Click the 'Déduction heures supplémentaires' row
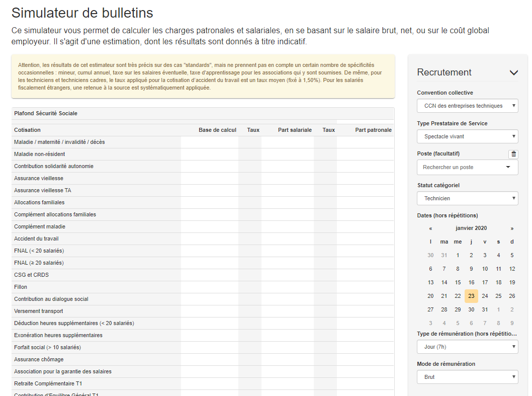The width and height of the screenshot is (532, 396). [203, 323]
